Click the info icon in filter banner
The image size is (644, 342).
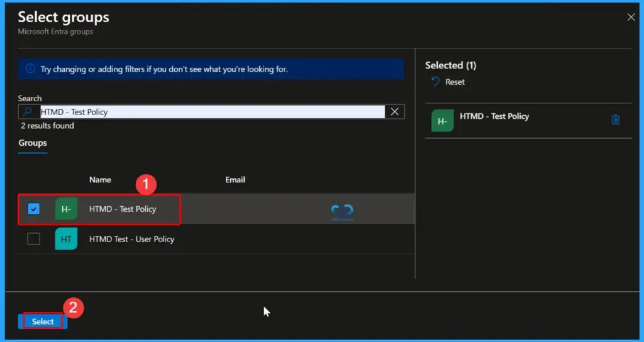[30, 69]
